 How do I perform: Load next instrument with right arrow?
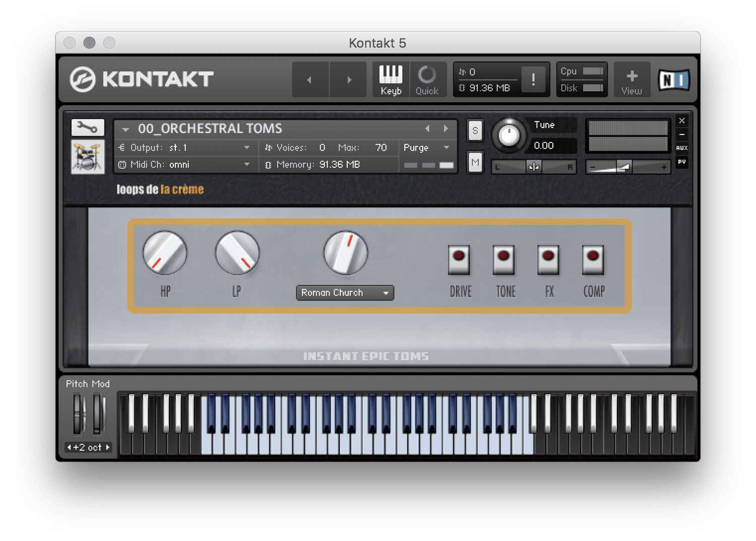click(x=446, y=129)
